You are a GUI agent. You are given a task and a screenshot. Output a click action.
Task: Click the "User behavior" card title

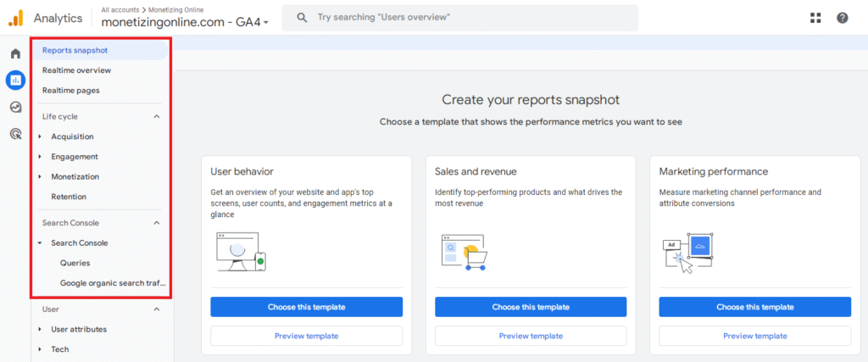242,171
